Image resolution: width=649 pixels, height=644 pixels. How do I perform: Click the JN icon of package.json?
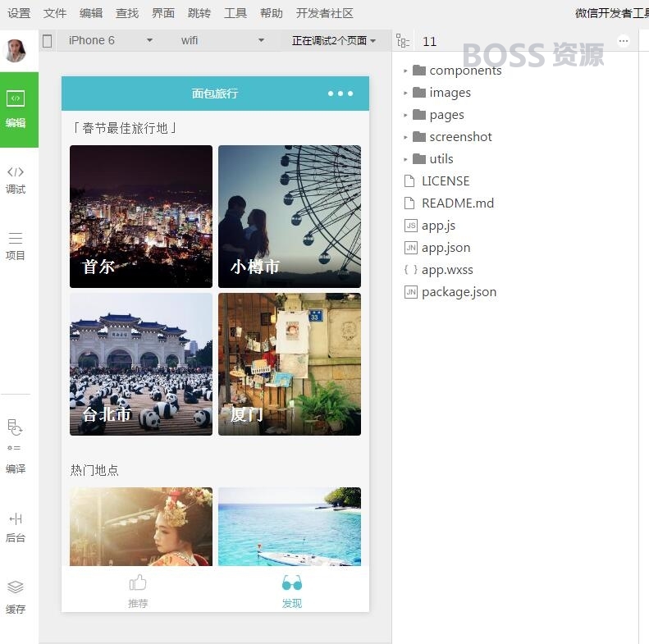(x=410, y=292)
